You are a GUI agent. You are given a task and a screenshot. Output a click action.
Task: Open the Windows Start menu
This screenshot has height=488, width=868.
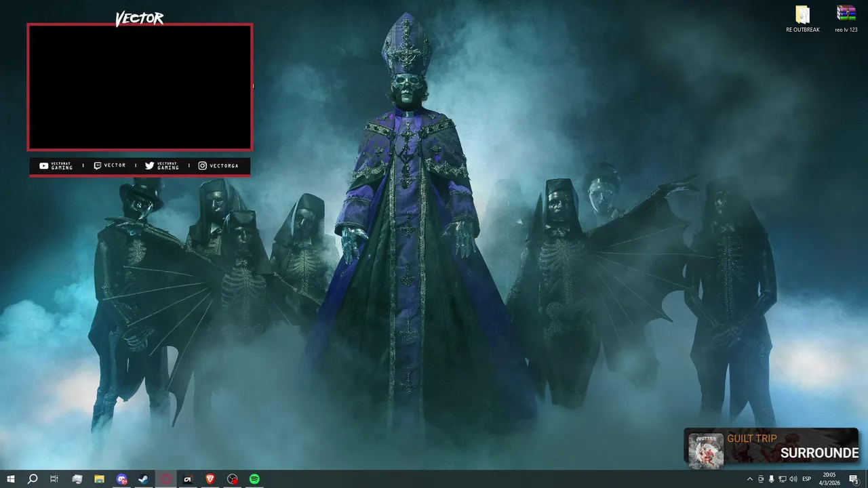point(10,479)
